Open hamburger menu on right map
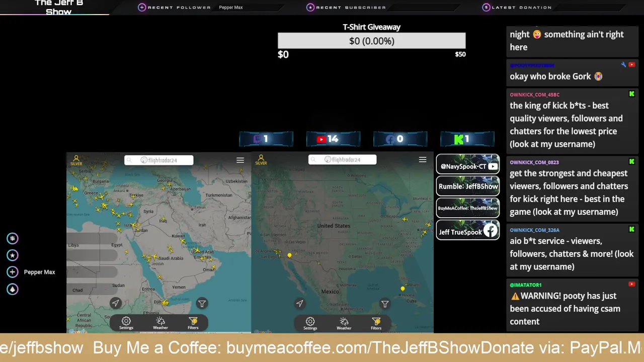Screen dimensions: 644x362 (x=423, y=159)
